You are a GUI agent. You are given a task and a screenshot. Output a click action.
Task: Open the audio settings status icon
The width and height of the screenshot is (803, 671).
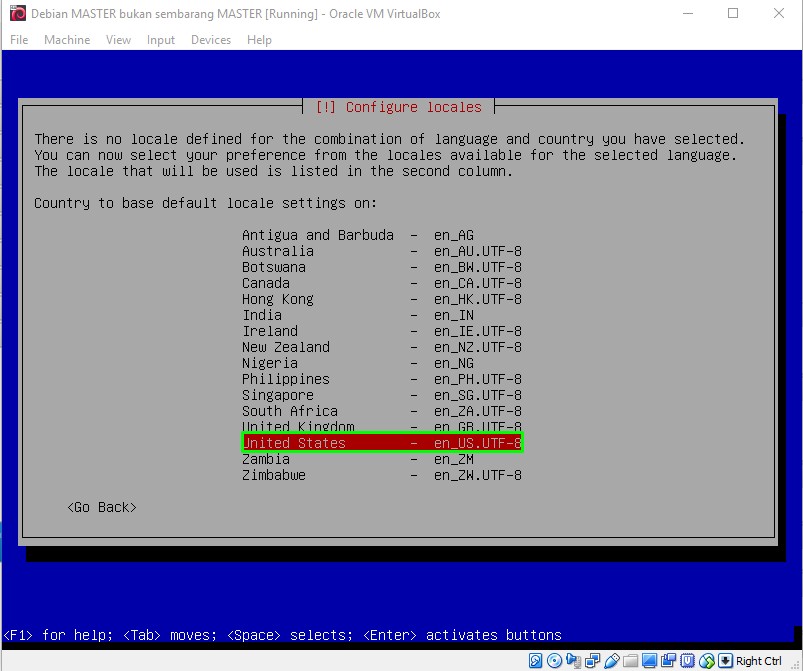pyautogui.click(x=574, y=661)
